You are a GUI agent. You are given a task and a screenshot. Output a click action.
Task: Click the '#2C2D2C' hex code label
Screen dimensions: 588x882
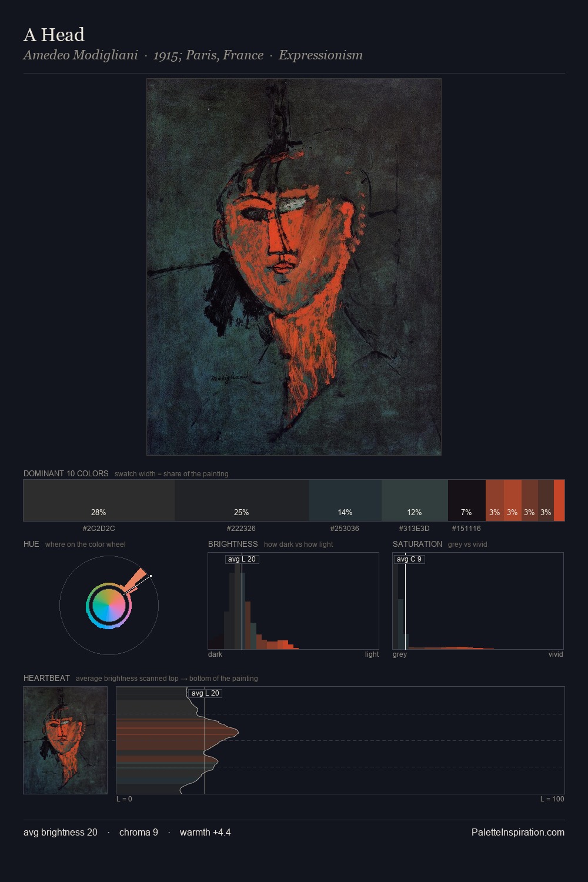pyautogui.click(x=99, y=529)
